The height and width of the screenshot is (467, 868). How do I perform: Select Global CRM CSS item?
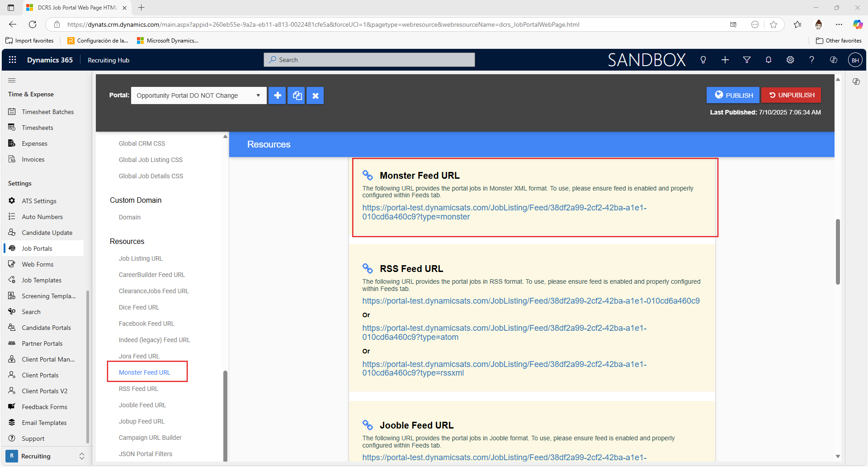[x=142, y=143]
